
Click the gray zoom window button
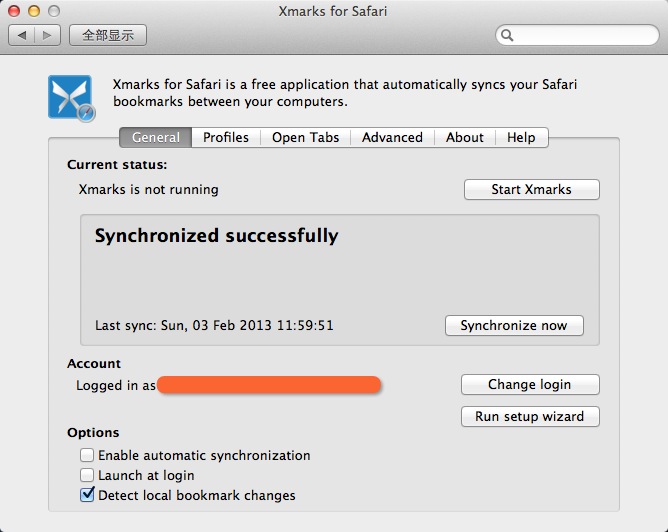click(54, 11)
